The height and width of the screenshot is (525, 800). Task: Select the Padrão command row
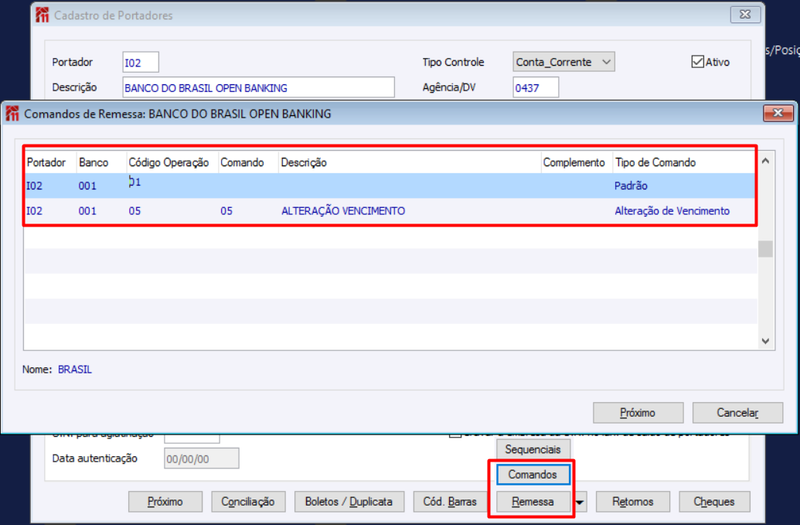point(390,186)
